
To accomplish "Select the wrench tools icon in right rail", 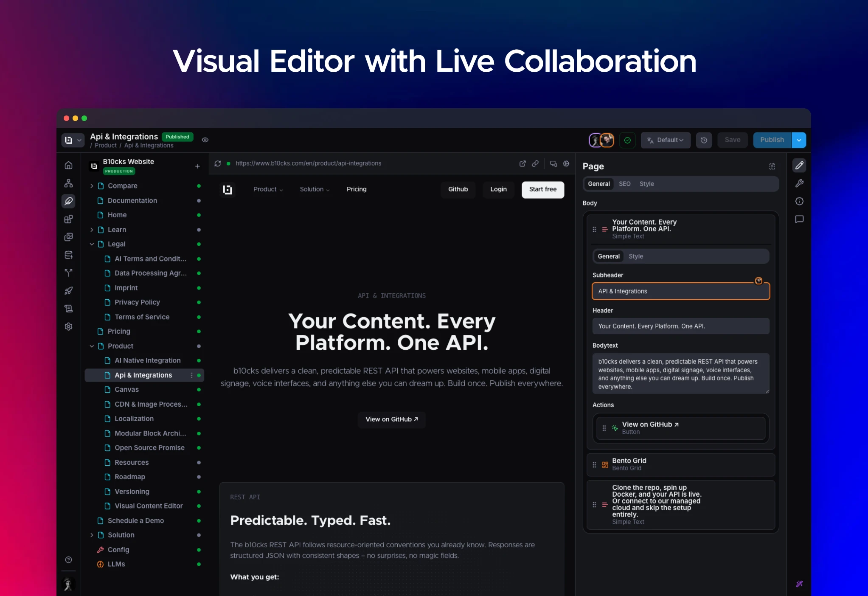I will (799, 183).
